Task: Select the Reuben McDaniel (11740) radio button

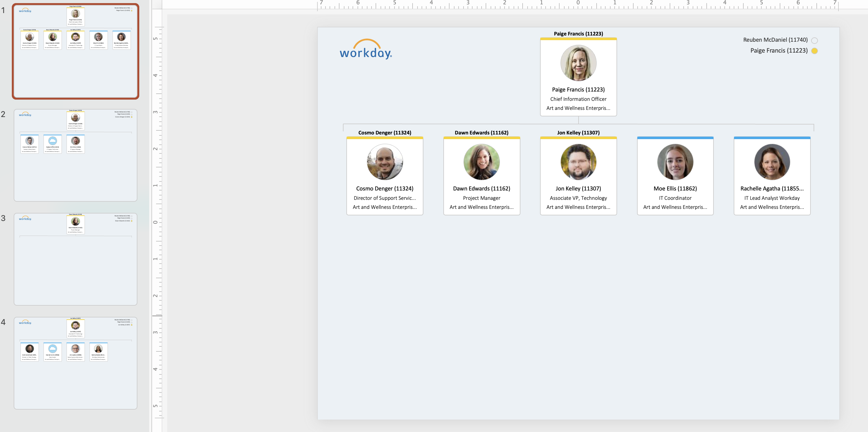Action: tap(815, 40)
